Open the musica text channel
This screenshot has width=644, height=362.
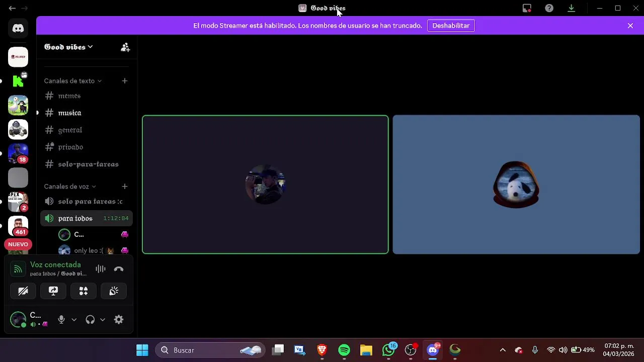[x=87, y=113]
